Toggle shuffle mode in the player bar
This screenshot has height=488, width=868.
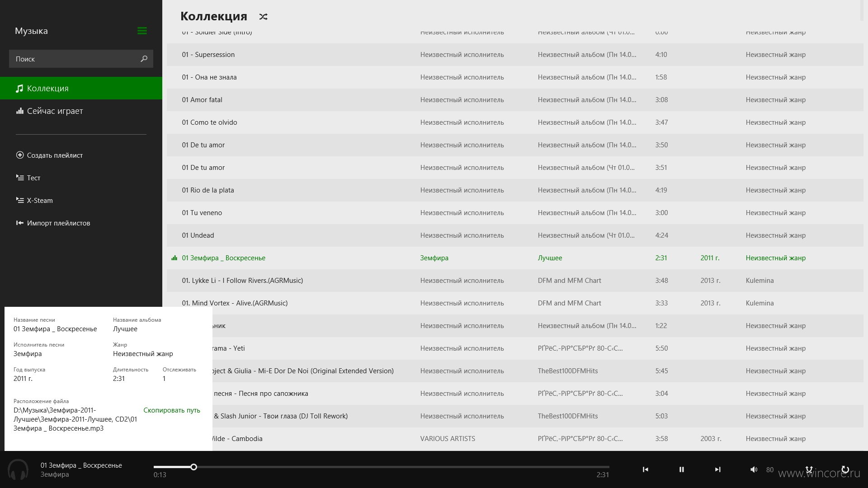[809, 469]
